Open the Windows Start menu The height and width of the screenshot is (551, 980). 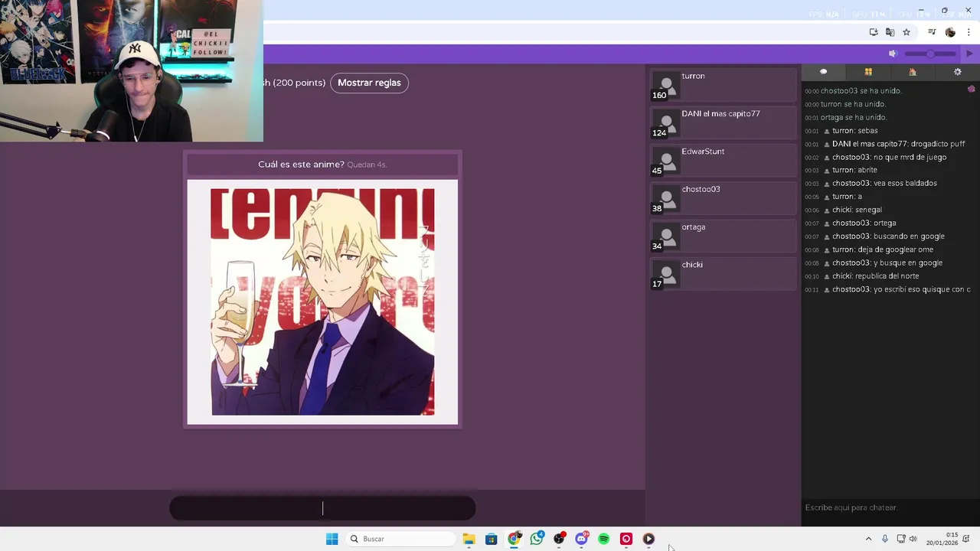point(332,539)
